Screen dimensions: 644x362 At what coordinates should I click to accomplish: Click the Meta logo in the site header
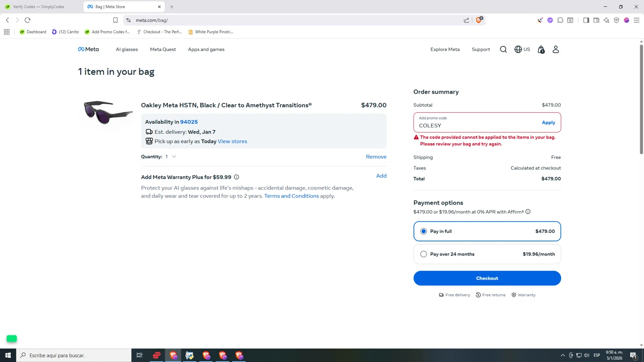click(88, 49)
